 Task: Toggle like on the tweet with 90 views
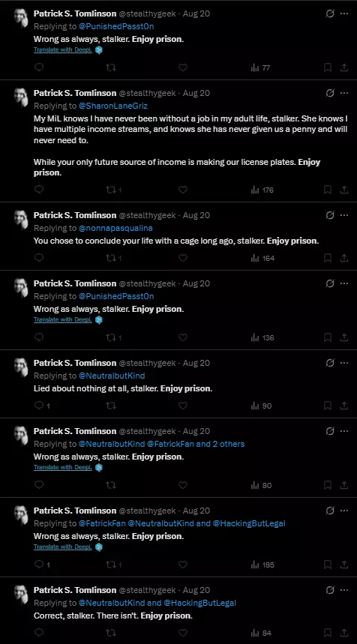point(183,406)
